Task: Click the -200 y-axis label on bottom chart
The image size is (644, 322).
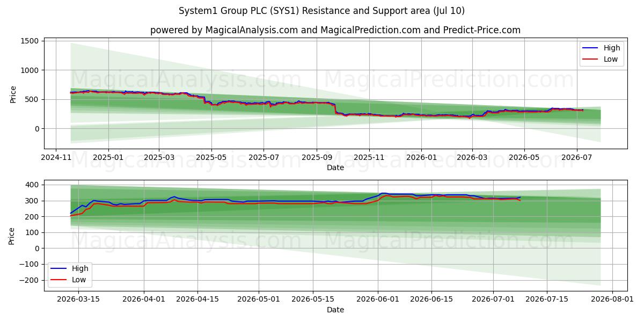Action: [29, 280]
